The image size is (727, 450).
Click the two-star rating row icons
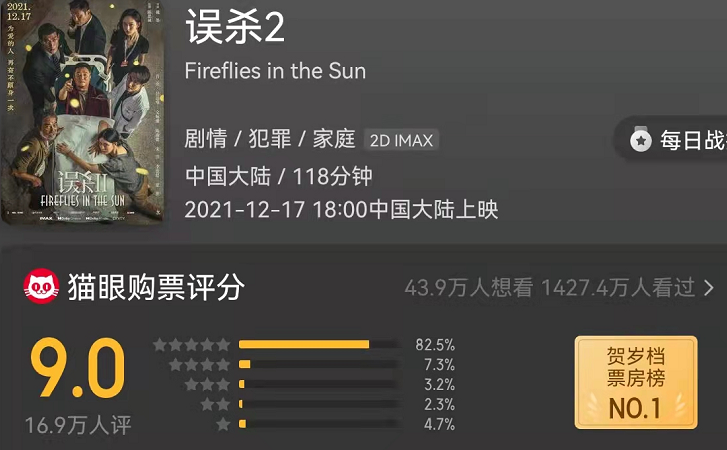[215, 404]
